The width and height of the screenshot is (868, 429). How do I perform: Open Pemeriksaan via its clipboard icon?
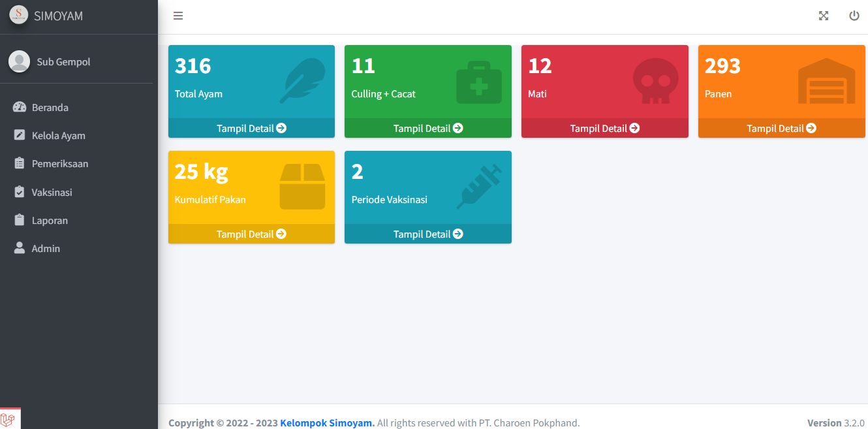click(x=19, y=163)
